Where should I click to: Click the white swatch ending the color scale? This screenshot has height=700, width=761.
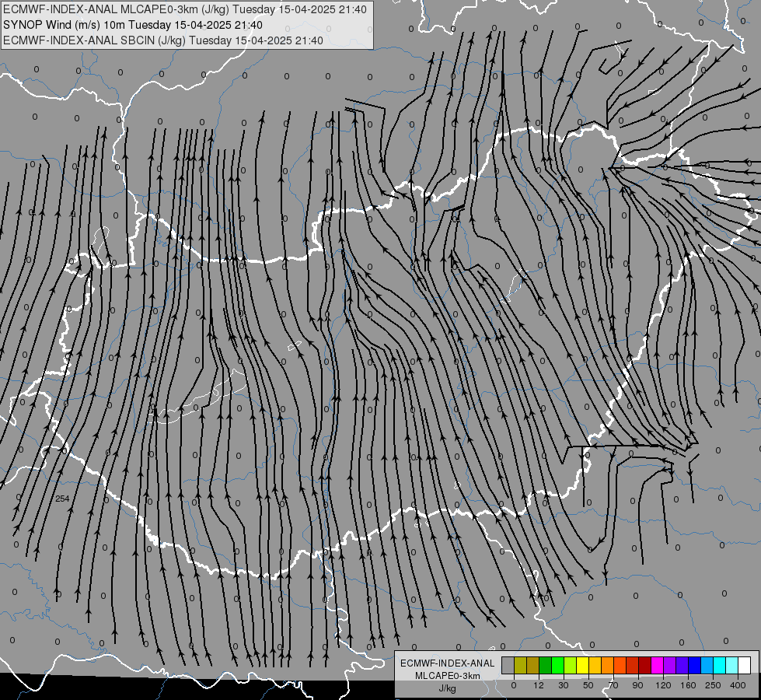pyautogui.click(x=745, y=665)
